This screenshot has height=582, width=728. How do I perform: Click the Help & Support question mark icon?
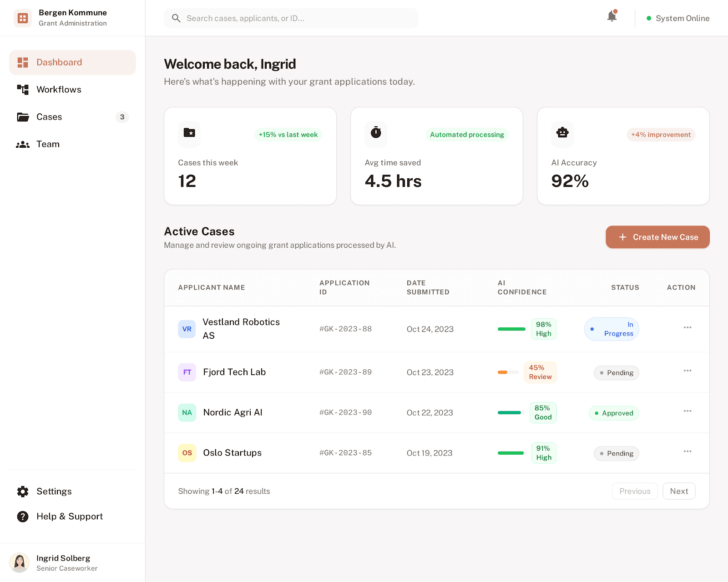point(23,517)
